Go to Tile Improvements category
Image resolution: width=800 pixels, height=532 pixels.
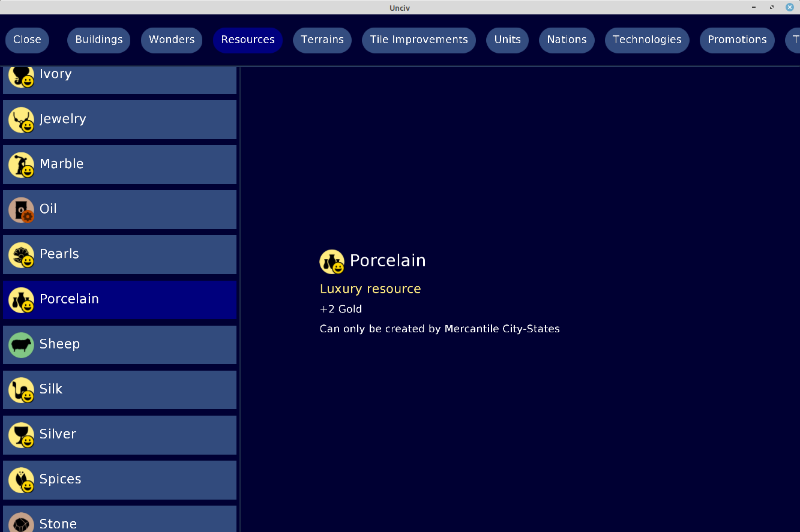coord(419,40)
